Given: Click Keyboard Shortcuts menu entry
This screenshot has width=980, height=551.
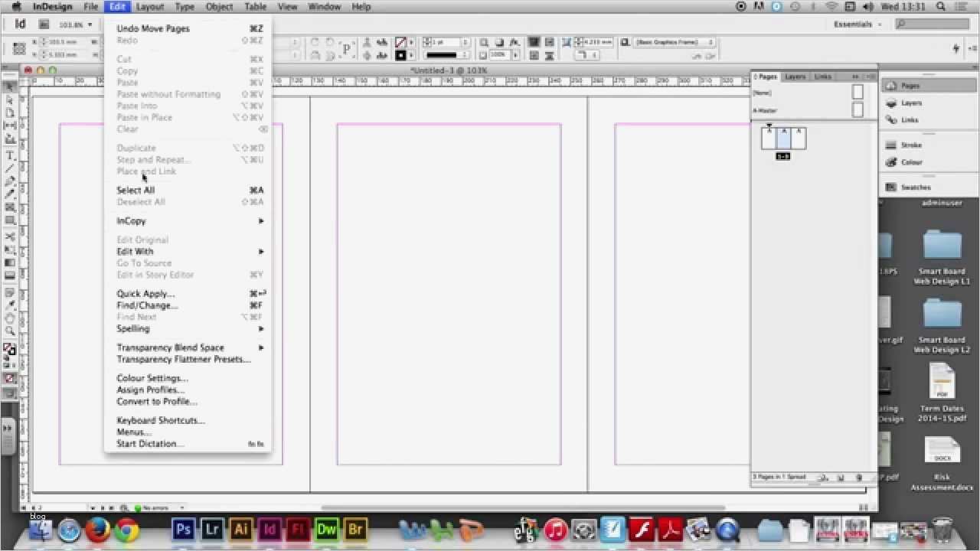Looking at the screenshot, I should (160, 420).
